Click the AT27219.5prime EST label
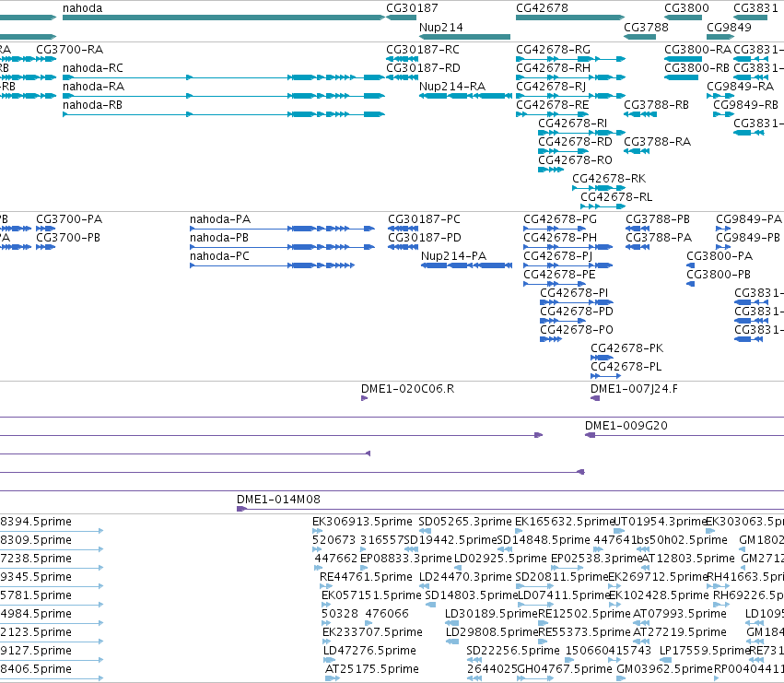784x683 pixels. 680,632
